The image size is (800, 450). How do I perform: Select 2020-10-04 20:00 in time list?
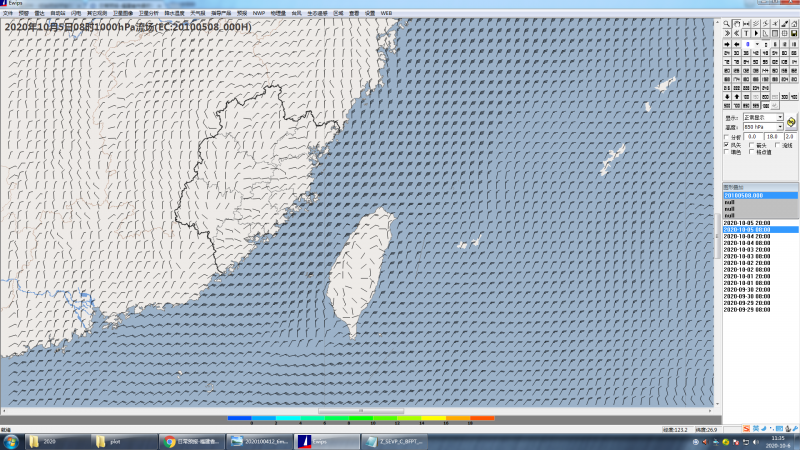[x=747, y=236]
